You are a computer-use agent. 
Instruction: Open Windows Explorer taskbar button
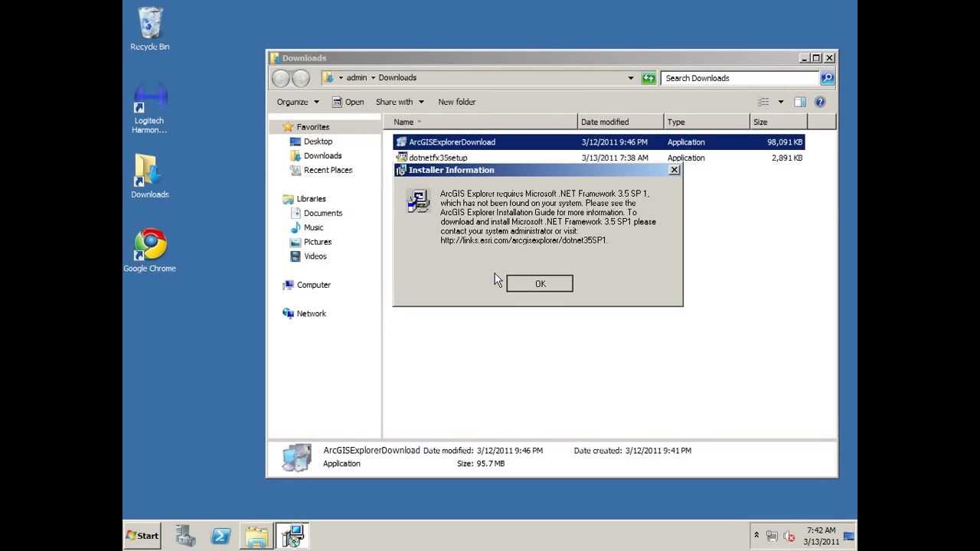[256, 536]
